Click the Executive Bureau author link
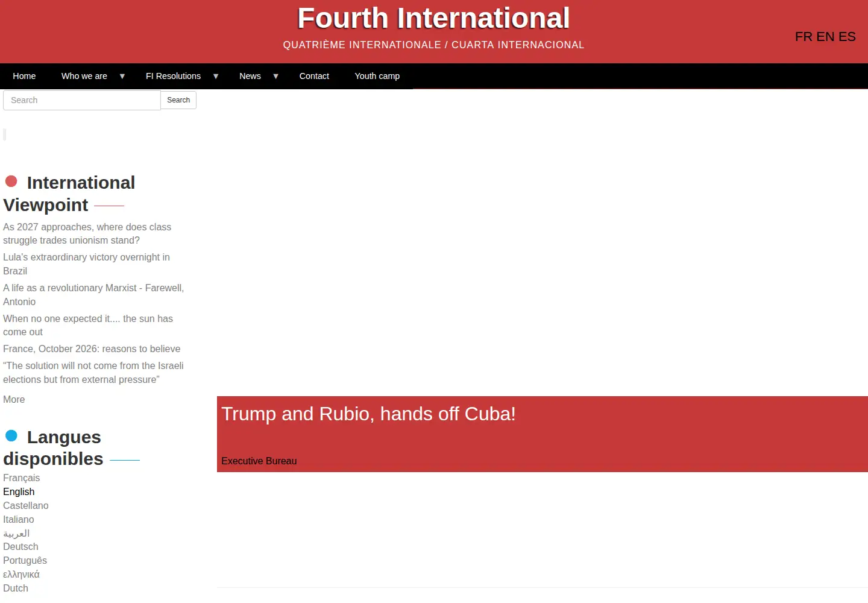 point(259,461)
